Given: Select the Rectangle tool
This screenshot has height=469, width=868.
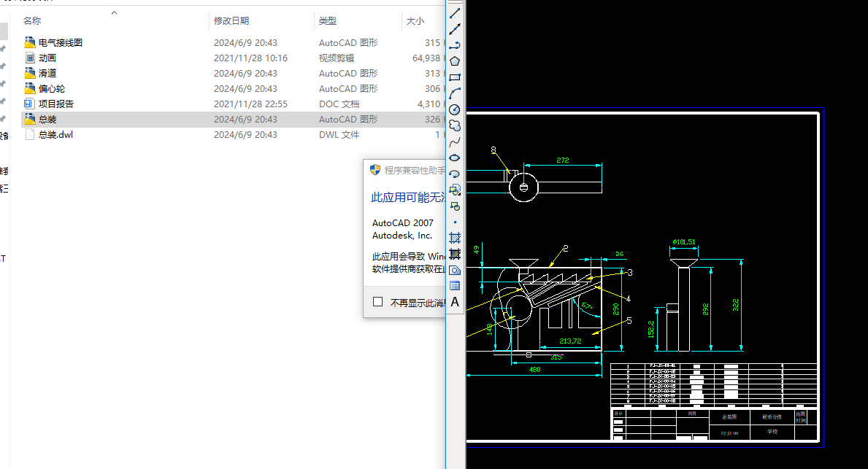Looking at the screenshot, I should 455,77.
